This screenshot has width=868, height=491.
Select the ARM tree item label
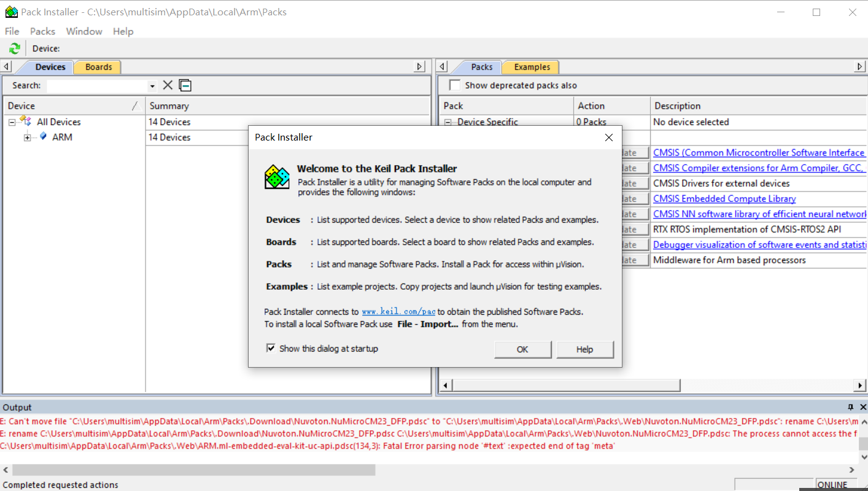62,137
